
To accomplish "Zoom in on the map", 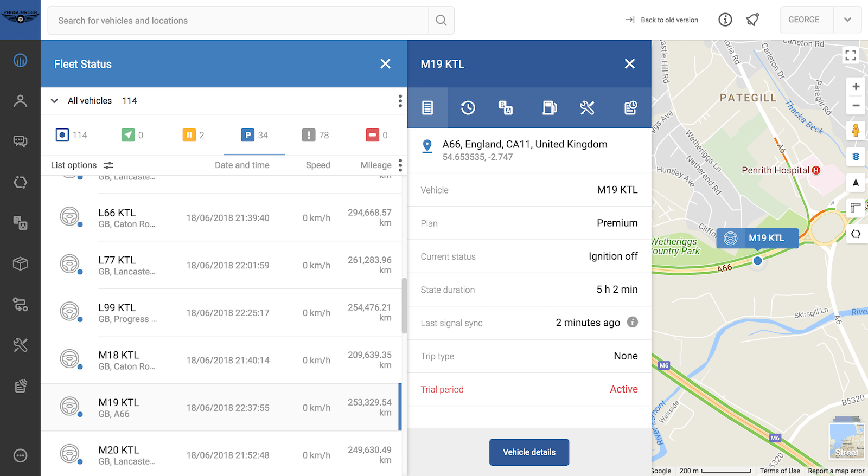I will click(856, 87).
